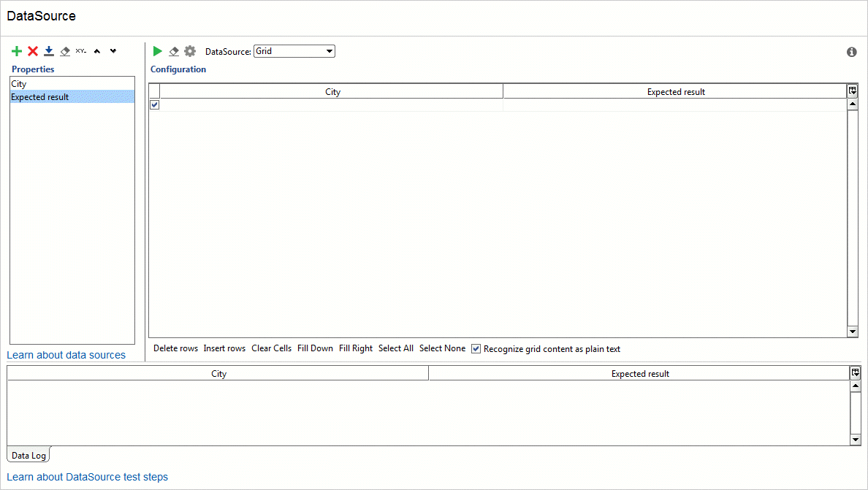Click the move property up arrow
Image resolution: width=868 pixels, height=490 pixels.
[96, 51]
